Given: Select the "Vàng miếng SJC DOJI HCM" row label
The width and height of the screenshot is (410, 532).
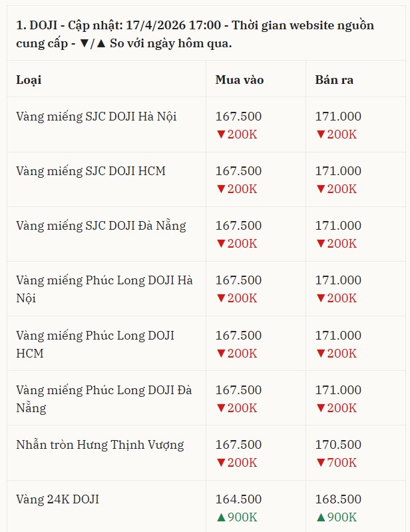Looking at the screenshot, I should [x=91, y=171].
